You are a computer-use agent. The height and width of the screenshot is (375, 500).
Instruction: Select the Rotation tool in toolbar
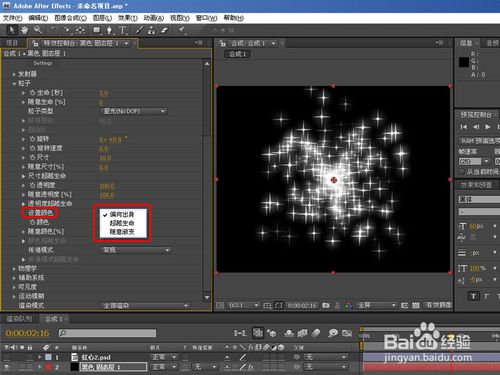tap(54, 30)
